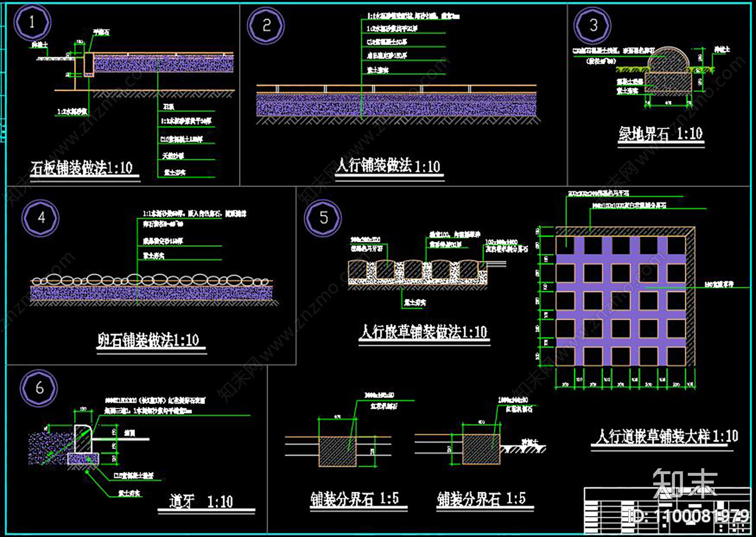Screen dimensions: 756x537
Task: Click the left "铺装分界石 1:5" title
Action: pos(355,499)
